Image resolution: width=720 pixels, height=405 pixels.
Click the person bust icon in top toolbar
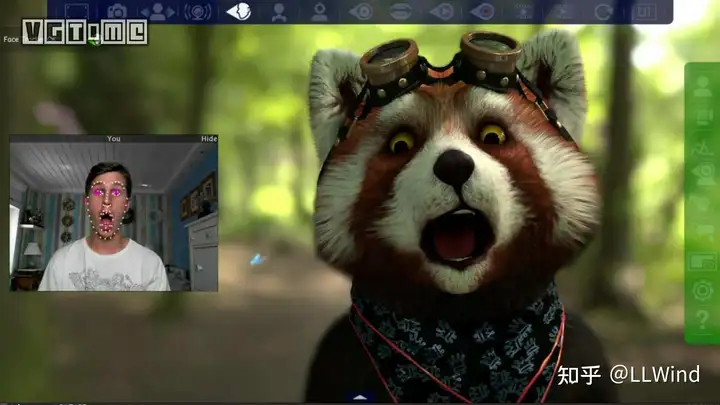279,12
